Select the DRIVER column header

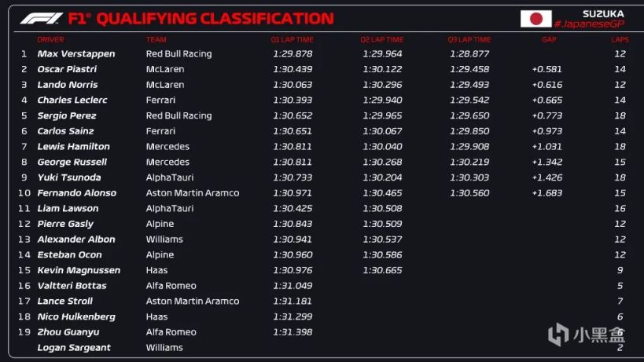tap(50, 39)
